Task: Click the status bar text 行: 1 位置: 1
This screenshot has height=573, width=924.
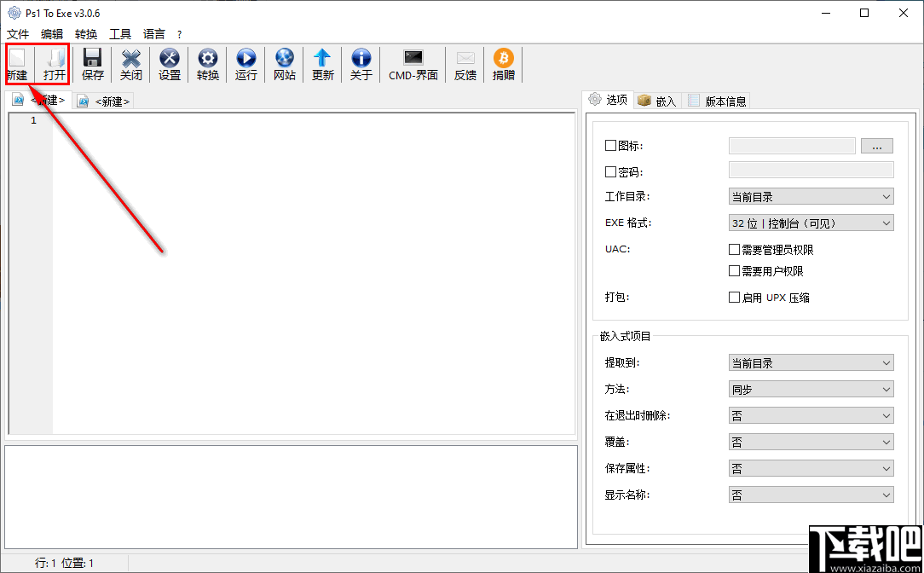Action: pyautogui.click(x=64, y=563)
